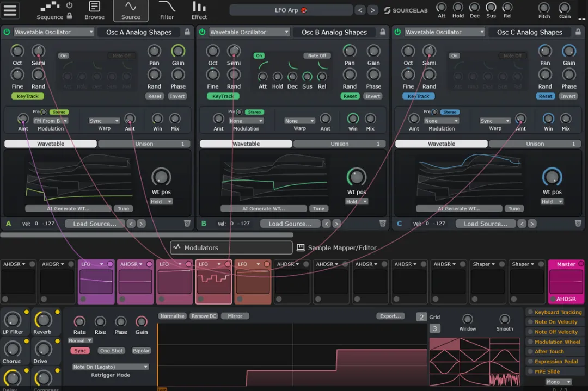Select the Master AHDSR modulator

coord(566,281)
